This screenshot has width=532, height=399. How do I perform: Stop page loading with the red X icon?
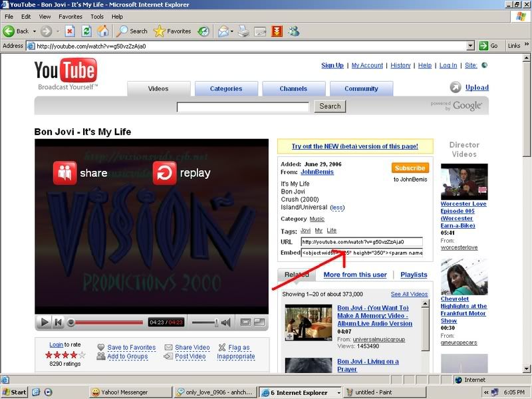pos(70,31)
